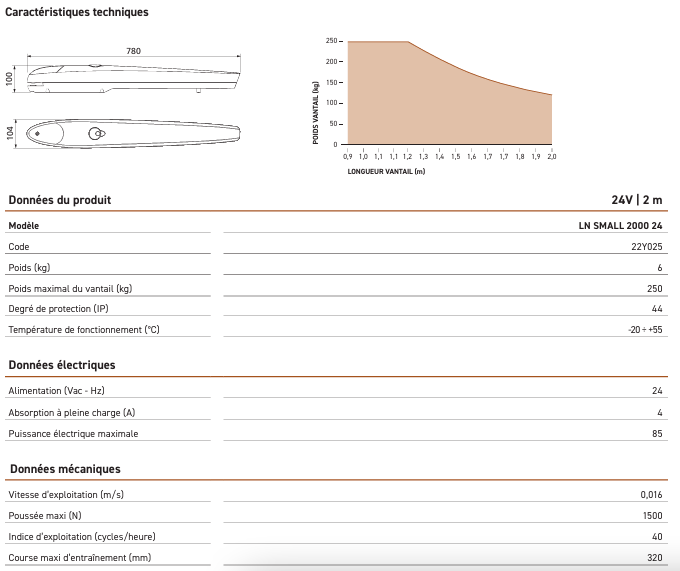This screenshot has width=680, height=571.
Task: Click the Vitesse d'exploitation value 0,016
Action: 651,495
